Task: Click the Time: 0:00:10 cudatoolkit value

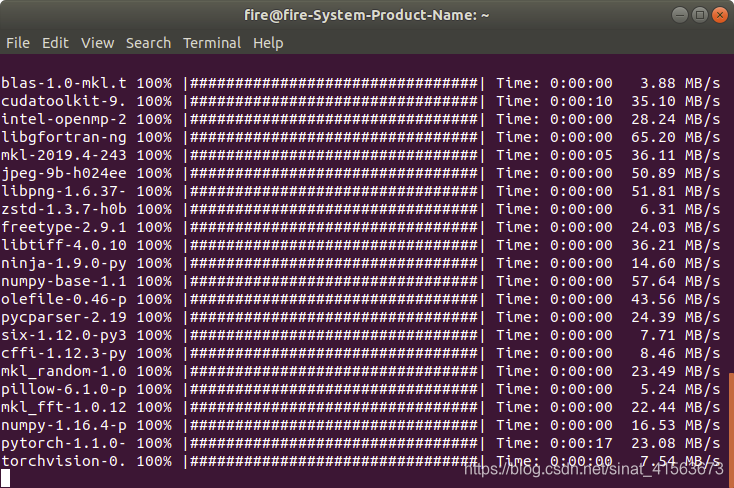Action: [554, 101]
